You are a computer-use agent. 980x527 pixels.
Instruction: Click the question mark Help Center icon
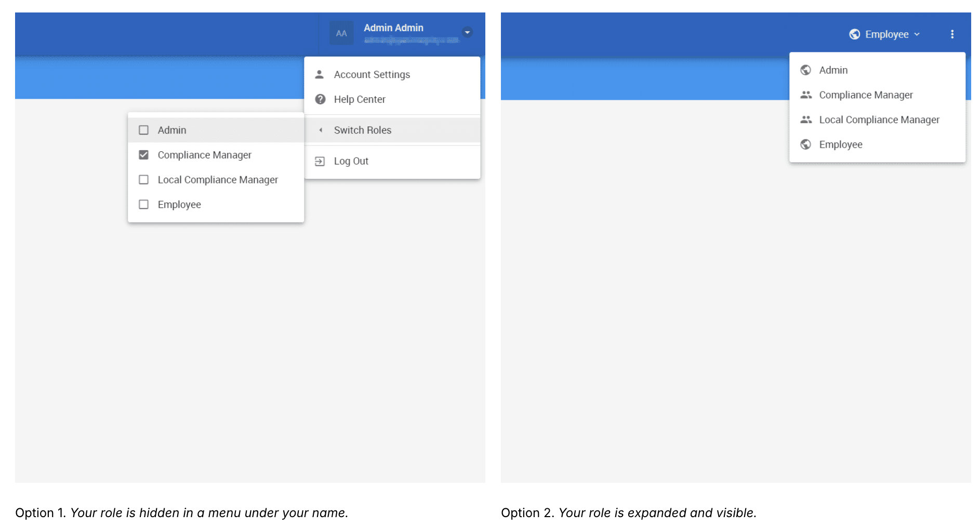pyautogui.click(x=320, y=99)
